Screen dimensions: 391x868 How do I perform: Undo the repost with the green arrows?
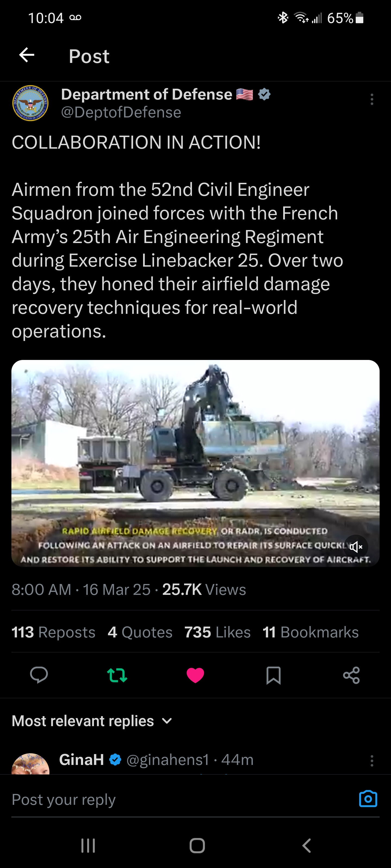point(117,675)
